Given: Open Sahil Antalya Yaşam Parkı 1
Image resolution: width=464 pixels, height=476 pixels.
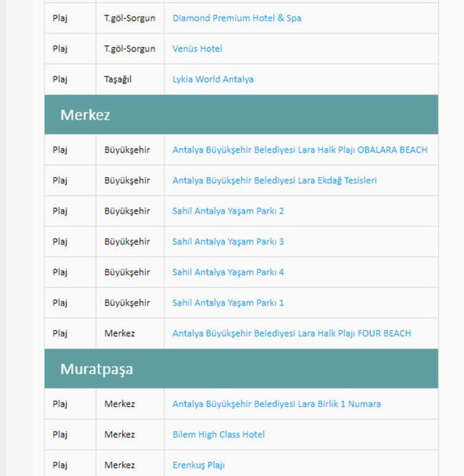Looking at the screenshot, I should [228, 303].
